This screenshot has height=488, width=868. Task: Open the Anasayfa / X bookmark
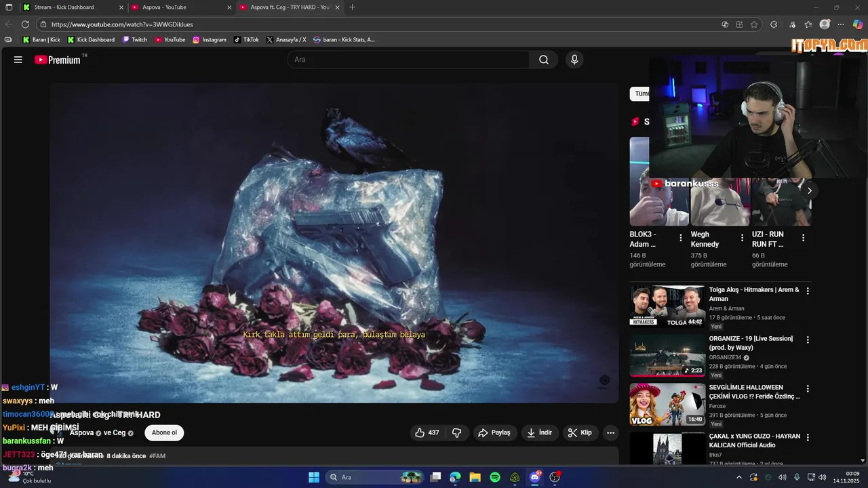coord(285,39)
